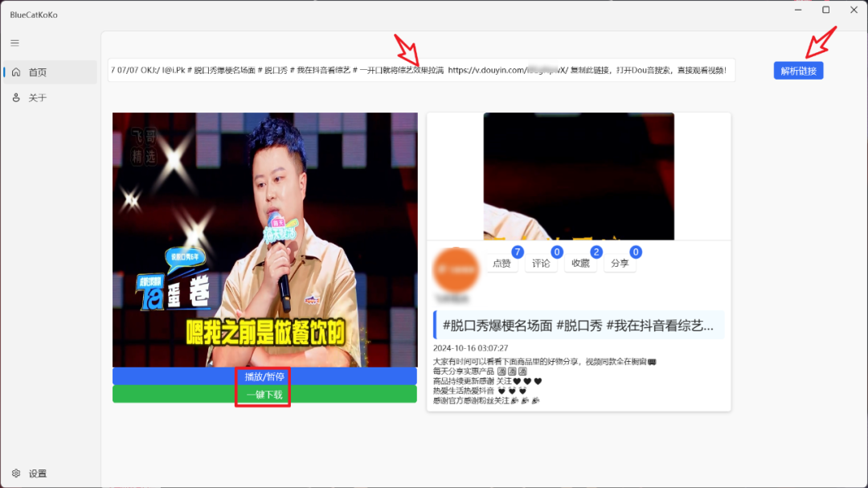Open the hamburger menu icon
Image resolution: width=868 pixels, height=488 pixels.
[x=14, y=43]
